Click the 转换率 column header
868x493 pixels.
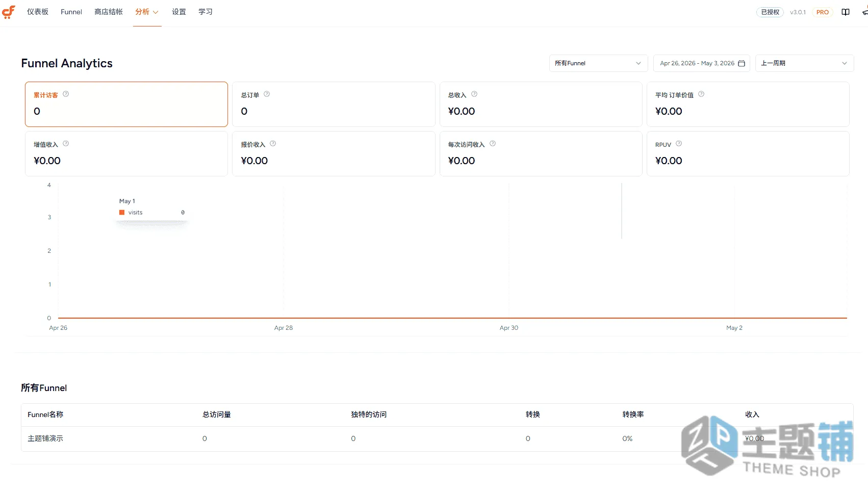(633, 414)
